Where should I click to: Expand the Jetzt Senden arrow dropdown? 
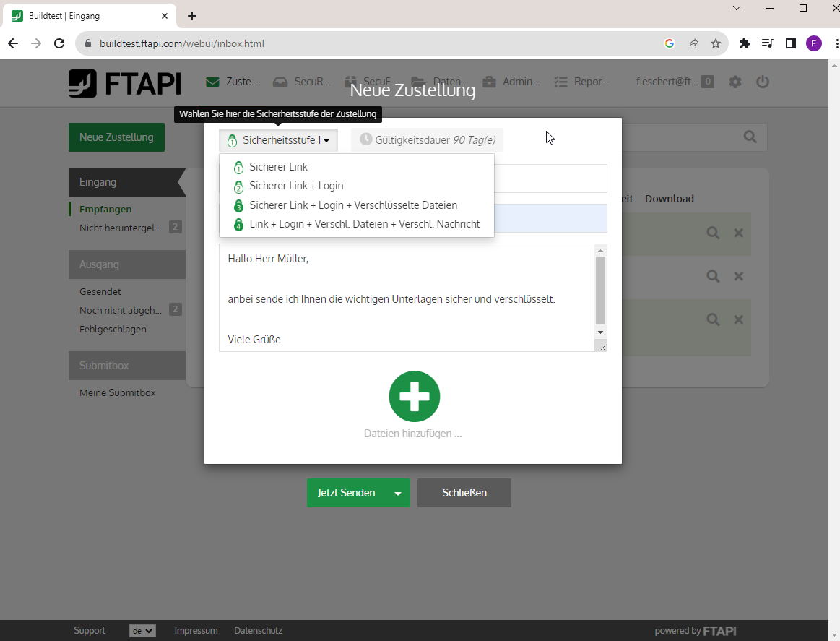click(397, 492)
